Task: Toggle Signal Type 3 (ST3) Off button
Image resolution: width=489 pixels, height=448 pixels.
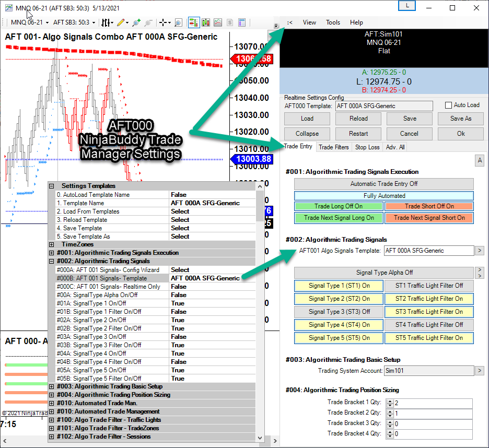Action: 339,312
